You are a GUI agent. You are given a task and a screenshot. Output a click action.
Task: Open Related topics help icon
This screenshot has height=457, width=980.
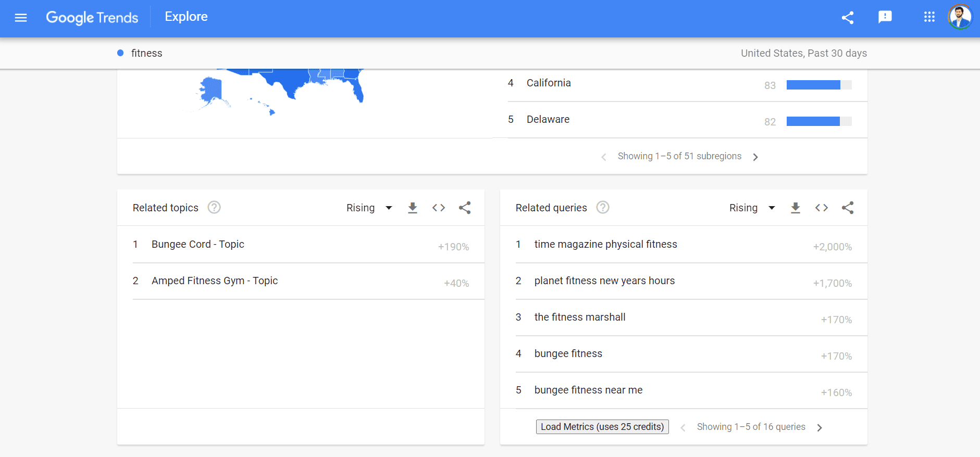214,208
